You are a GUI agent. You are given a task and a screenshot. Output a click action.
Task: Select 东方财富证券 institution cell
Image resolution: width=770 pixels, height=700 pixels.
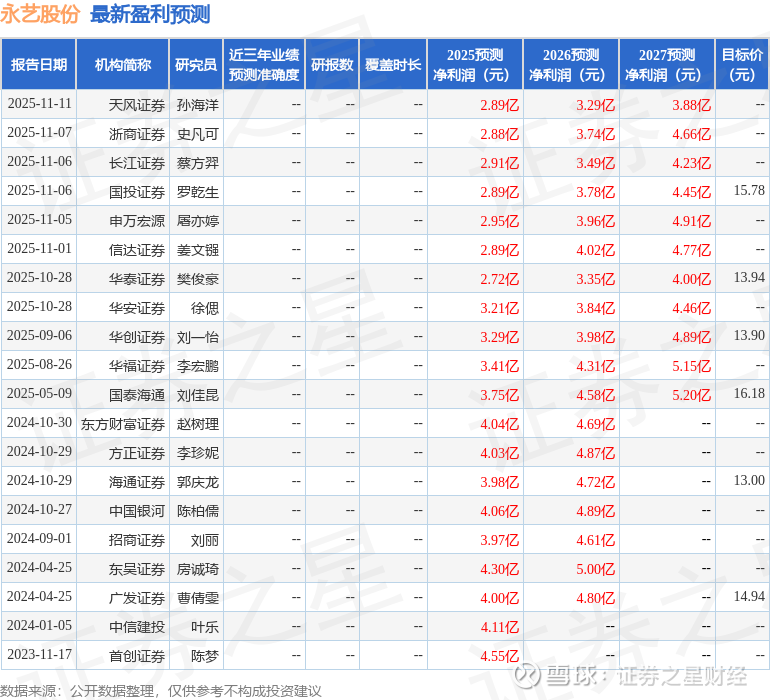point(123,423)
